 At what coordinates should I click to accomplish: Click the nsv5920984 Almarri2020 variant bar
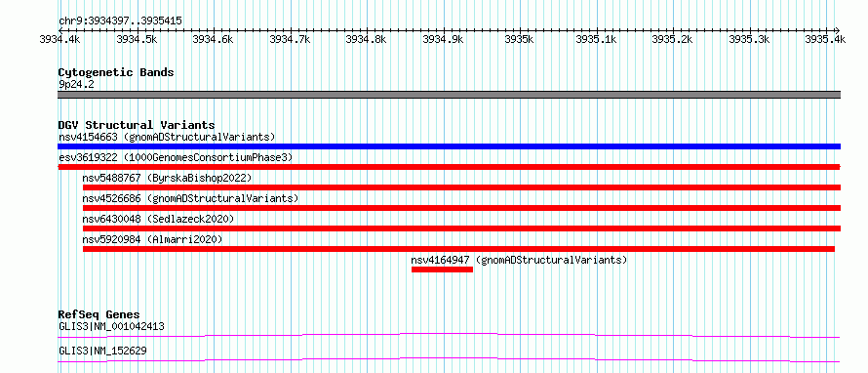458,249
